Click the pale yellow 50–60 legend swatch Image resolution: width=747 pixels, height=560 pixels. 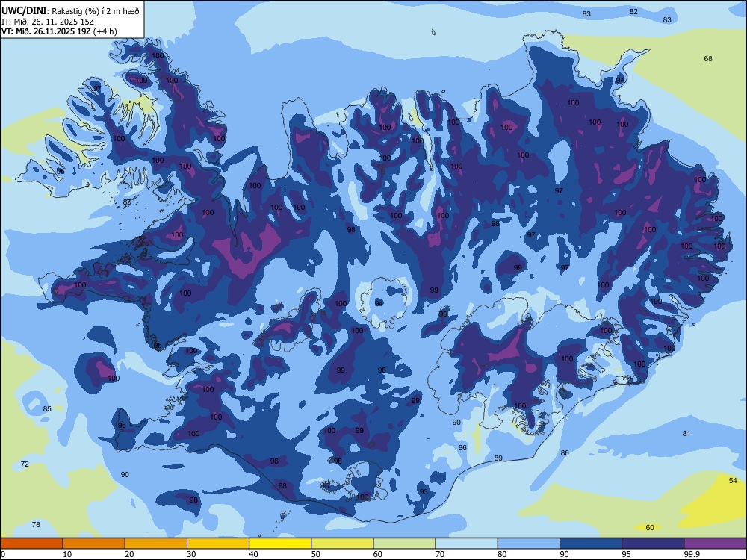[x=342, y=544]
